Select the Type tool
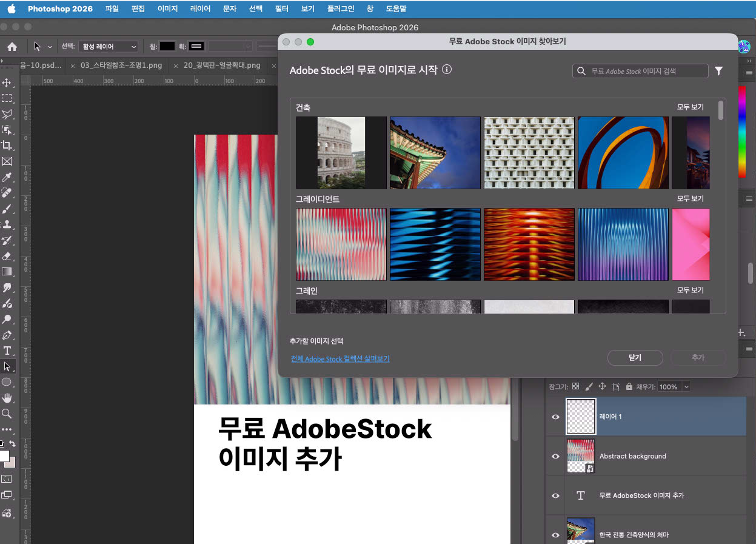The height and width of the screenshot is (544, 756). (7, 351)
